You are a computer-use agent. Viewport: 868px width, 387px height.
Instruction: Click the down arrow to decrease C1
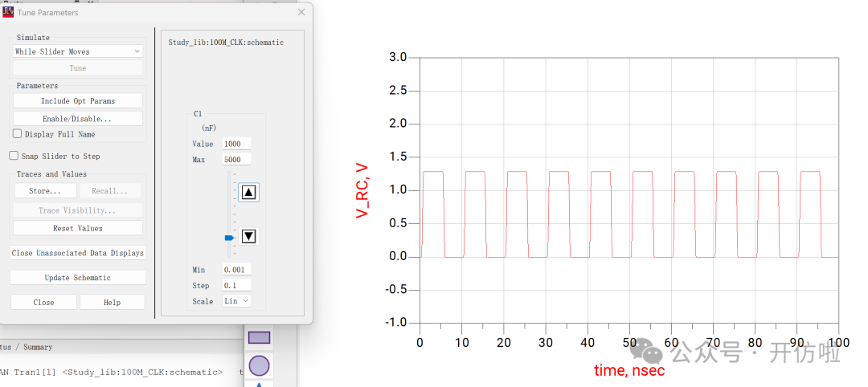[x=248, y=236]
